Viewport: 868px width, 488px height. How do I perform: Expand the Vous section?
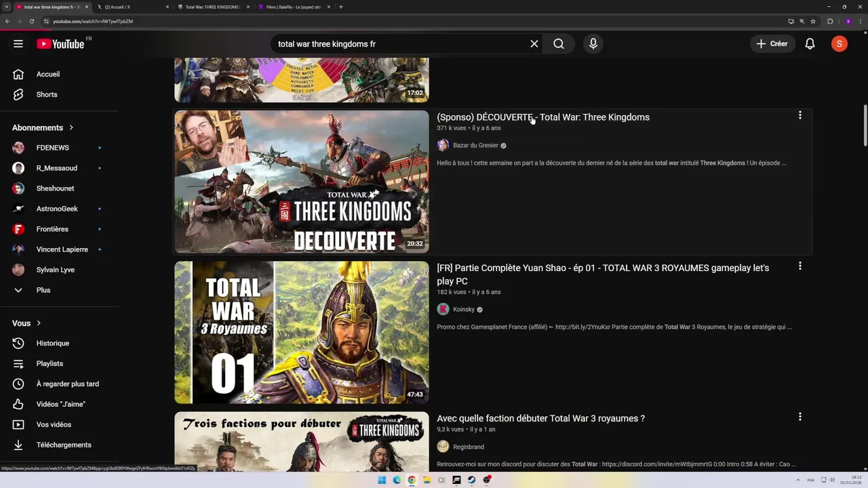27,323
